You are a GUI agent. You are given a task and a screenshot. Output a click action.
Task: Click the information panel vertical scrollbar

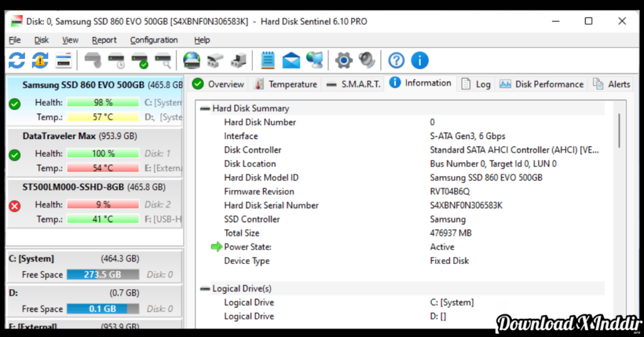619,131
